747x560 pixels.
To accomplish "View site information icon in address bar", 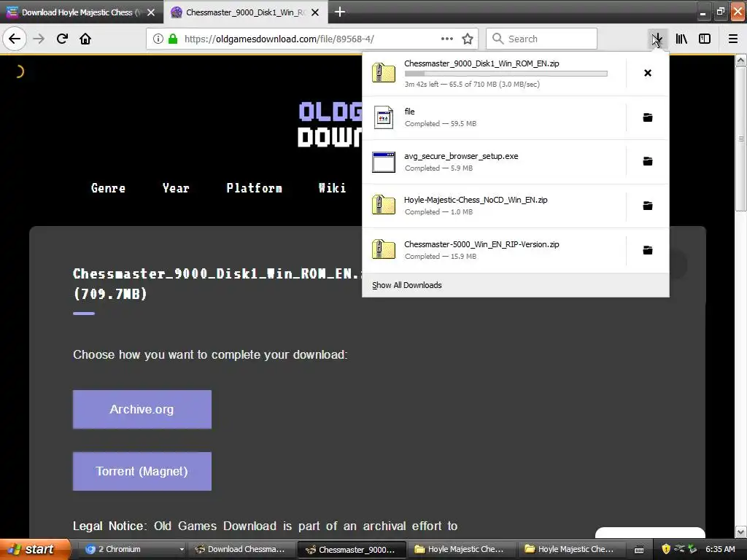I will click(158, 39).
